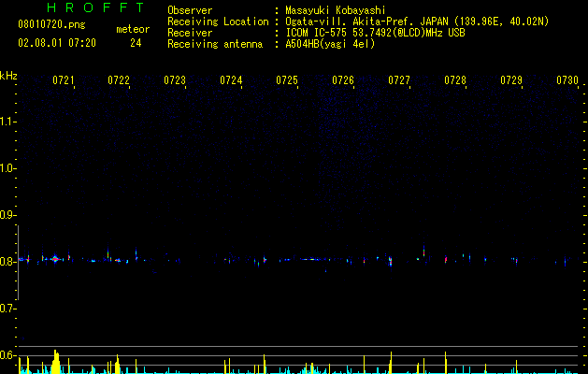588x374 pixels.
Task: Click the 0724 time marker
Action: [x=231, y=80]
